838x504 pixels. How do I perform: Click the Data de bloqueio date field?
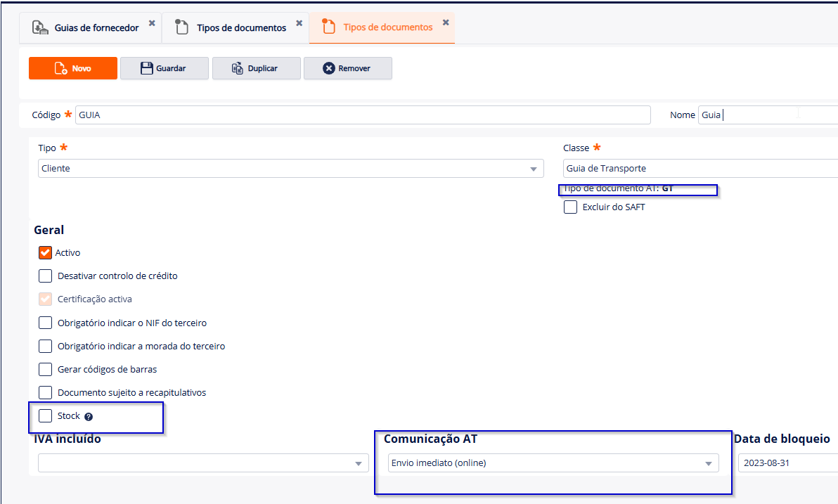[786, 463]
